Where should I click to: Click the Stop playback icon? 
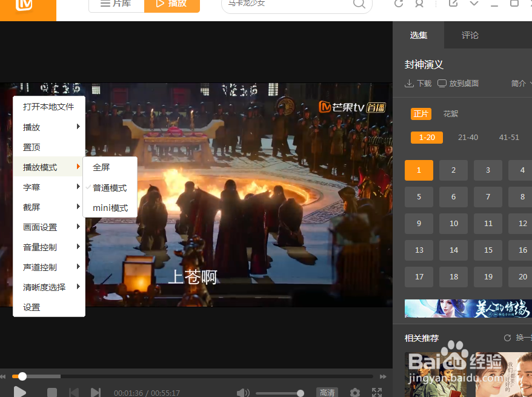point(52,392)
